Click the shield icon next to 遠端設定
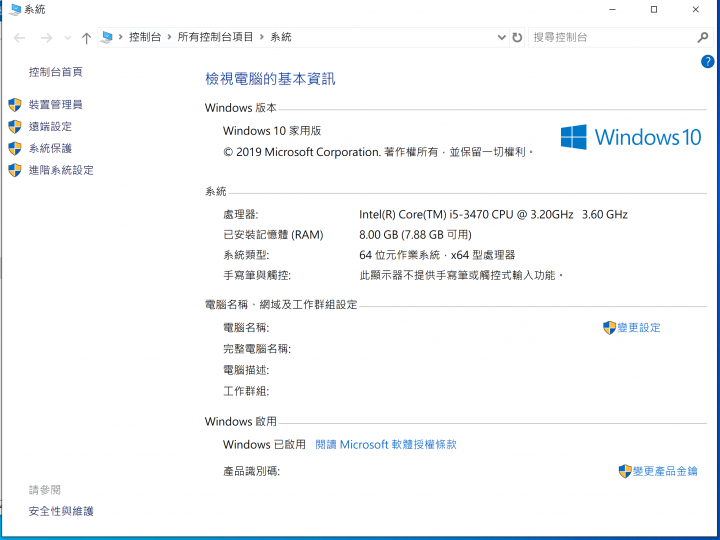 15,127
